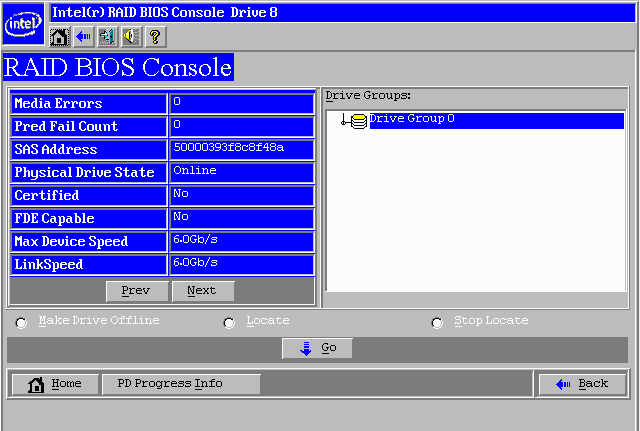Screen dimensions: 640x431
Task: Click the Prev button
Action: pyautogui.click(x=137, y=291)
